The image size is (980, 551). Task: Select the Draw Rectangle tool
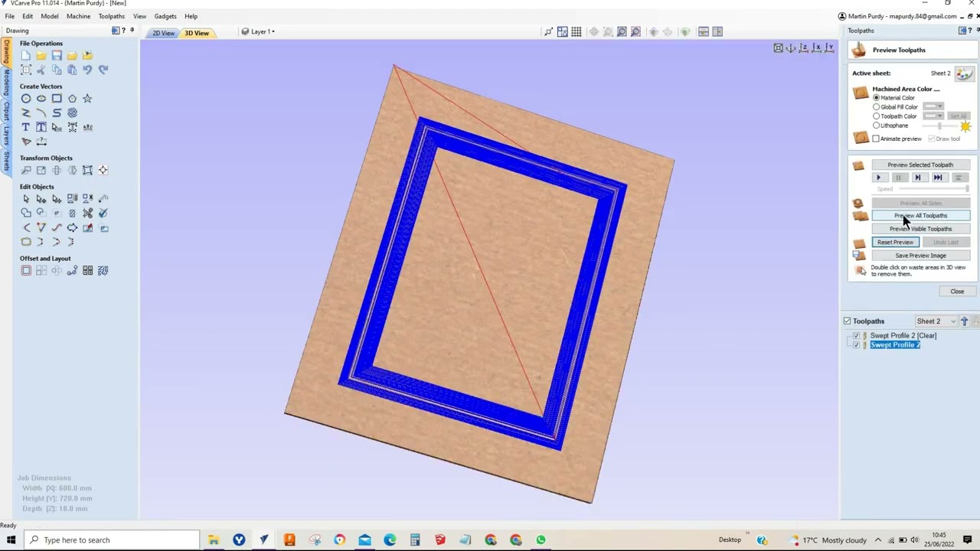click(x=57, y=99)
